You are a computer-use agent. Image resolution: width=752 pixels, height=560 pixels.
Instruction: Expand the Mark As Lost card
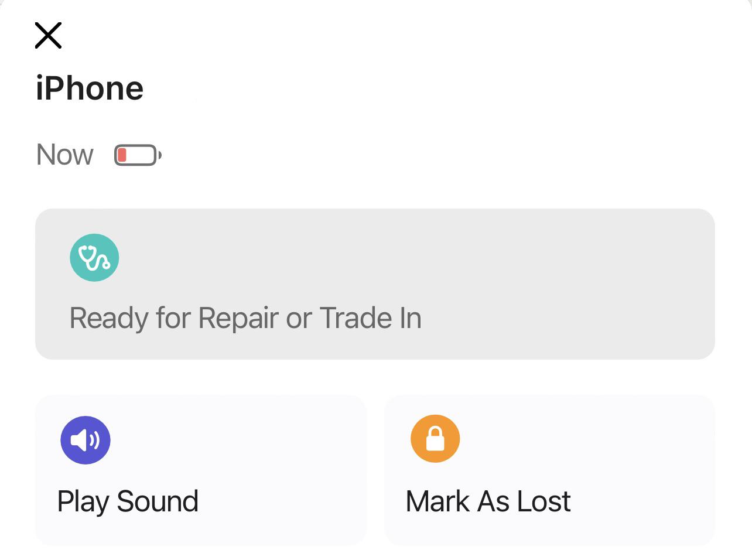(x=549, y=469)
